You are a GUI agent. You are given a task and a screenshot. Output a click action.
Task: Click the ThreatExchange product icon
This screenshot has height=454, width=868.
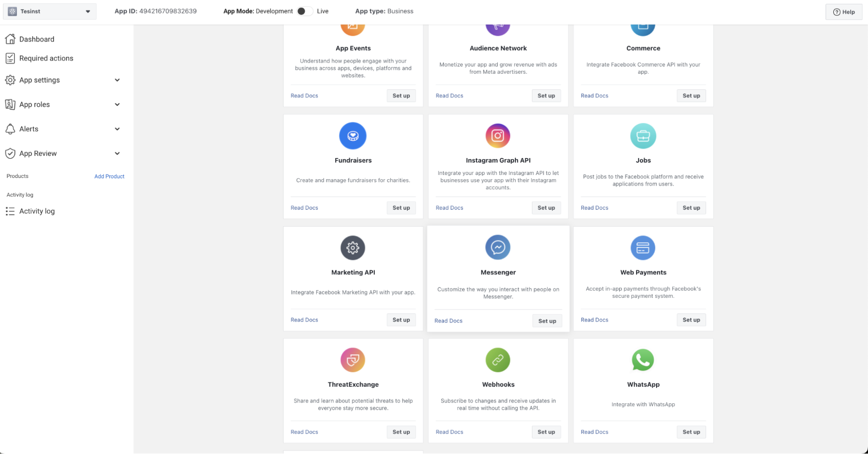tap(353, 360)
